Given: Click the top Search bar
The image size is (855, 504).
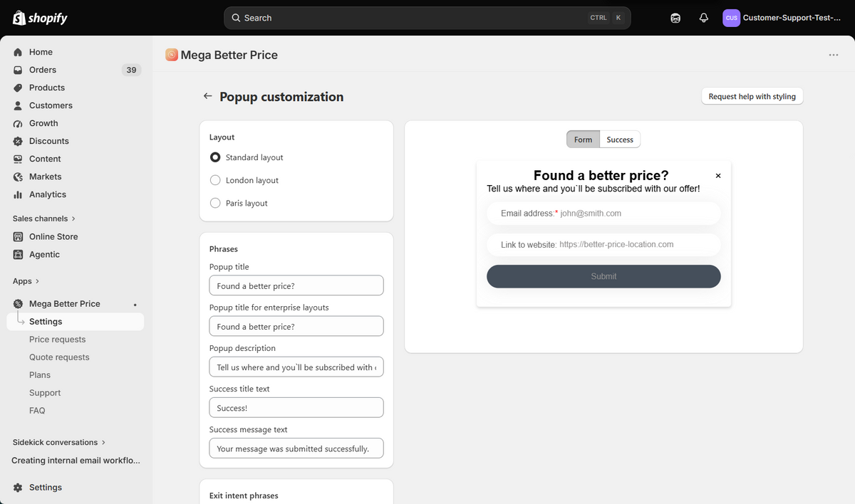Looking at the screenshot, I should [427, 18].
